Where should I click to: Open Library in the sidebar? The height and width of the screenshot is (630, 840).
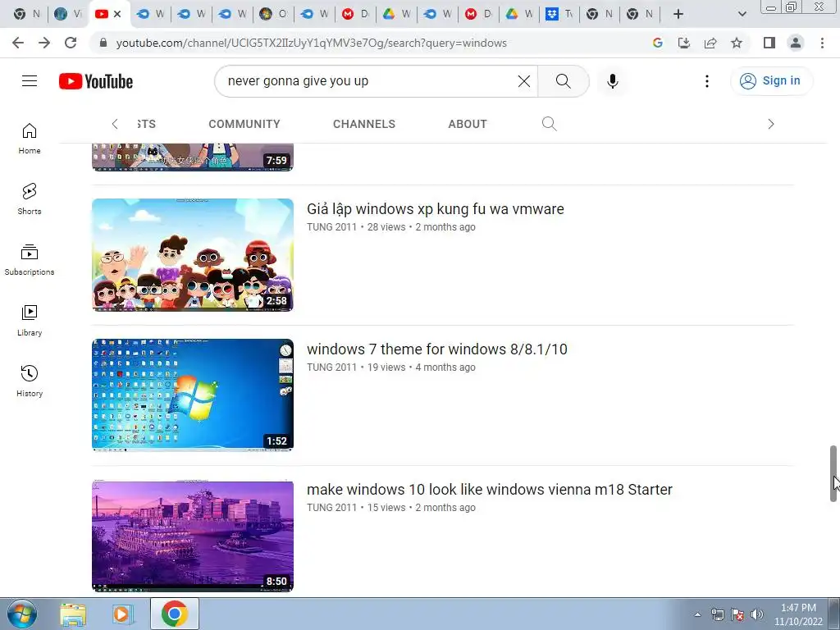30,321
